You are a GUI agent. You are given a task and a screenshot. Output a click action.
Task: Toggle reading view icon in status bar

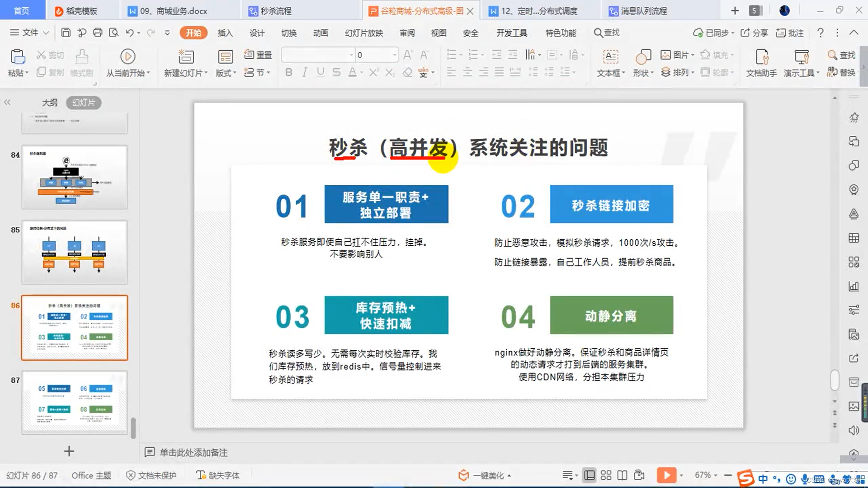coord(623,475)
